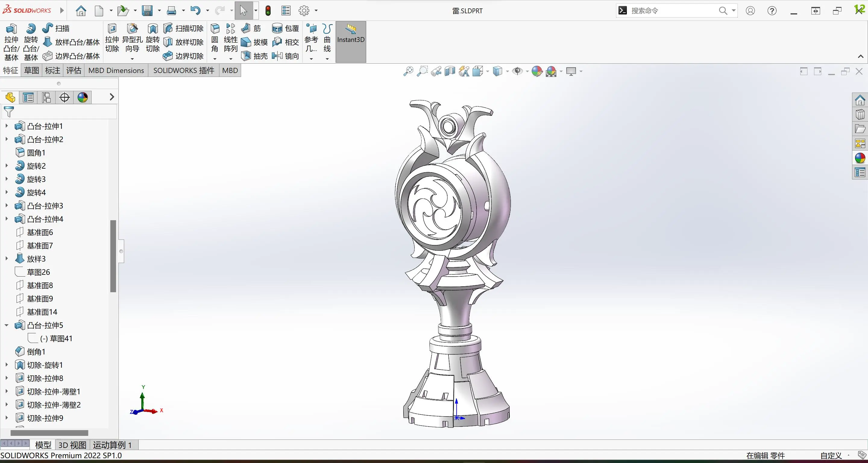Select the 镜向 mirror feature tool

coord(277,56)
